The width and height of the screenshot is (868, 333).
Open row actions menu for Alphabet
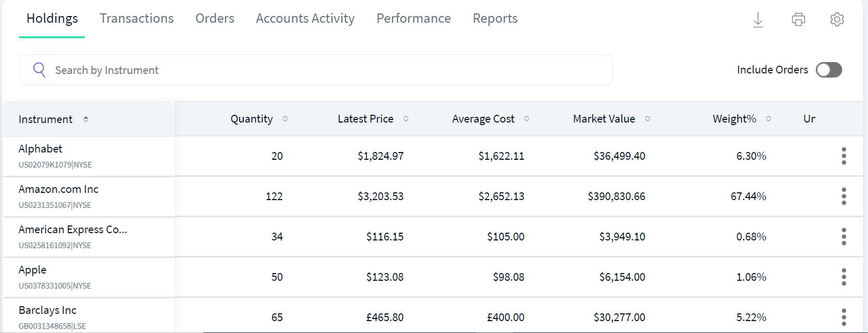click(x=844, y=156)
